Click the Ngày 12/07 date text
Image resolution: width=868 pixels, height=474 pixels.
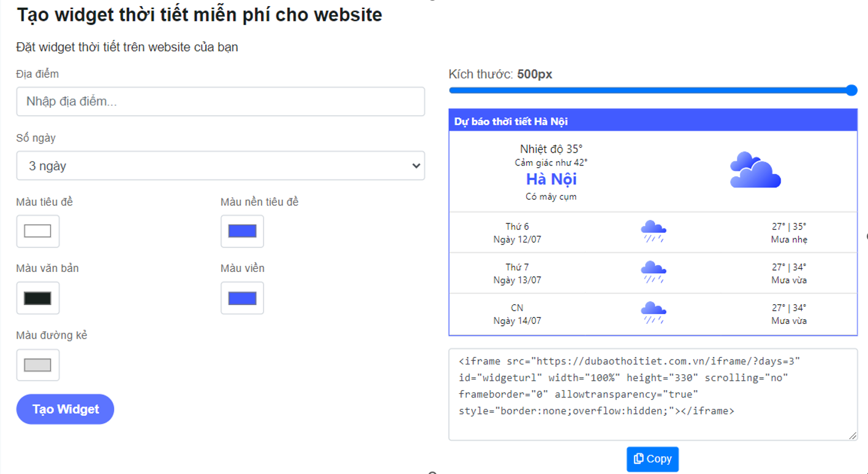[x=517, y=239]
